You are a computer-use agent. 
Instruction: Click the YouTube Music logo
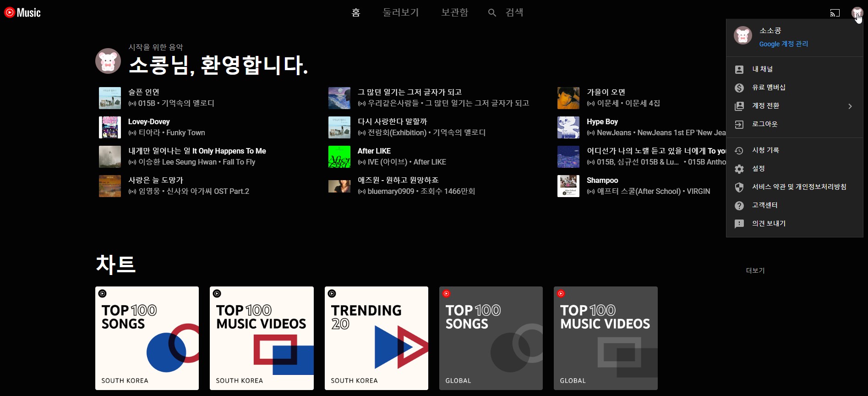click(x=22, y=12)
